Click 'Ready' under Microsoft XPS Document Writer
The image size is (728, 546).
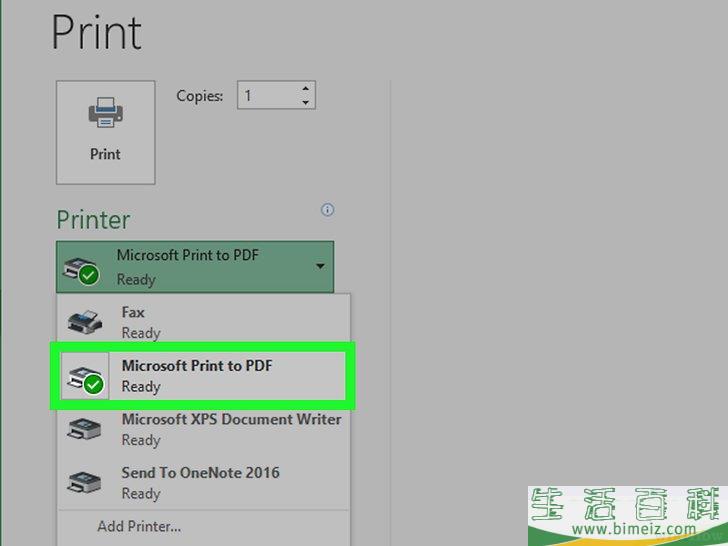pyautogui.click(x=141, y=440)
